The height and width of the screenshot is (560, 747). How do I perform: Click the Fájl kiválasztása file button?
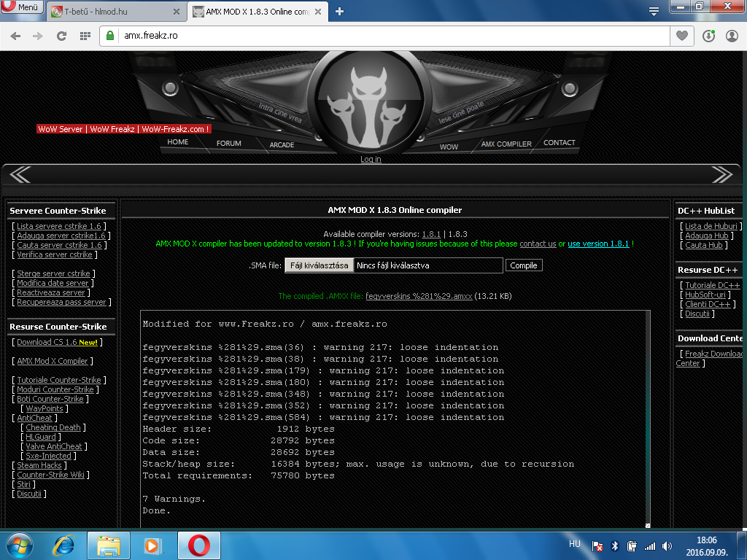pos(320,265)
